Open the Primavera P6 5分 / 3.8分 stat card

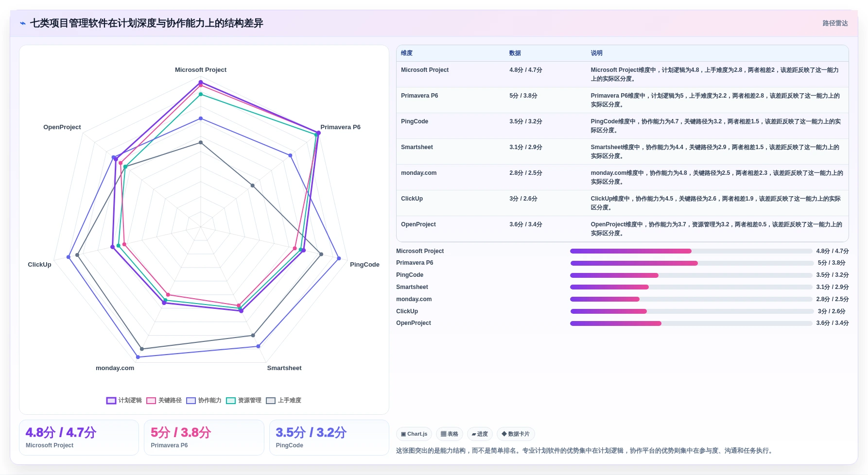(204, 438)
